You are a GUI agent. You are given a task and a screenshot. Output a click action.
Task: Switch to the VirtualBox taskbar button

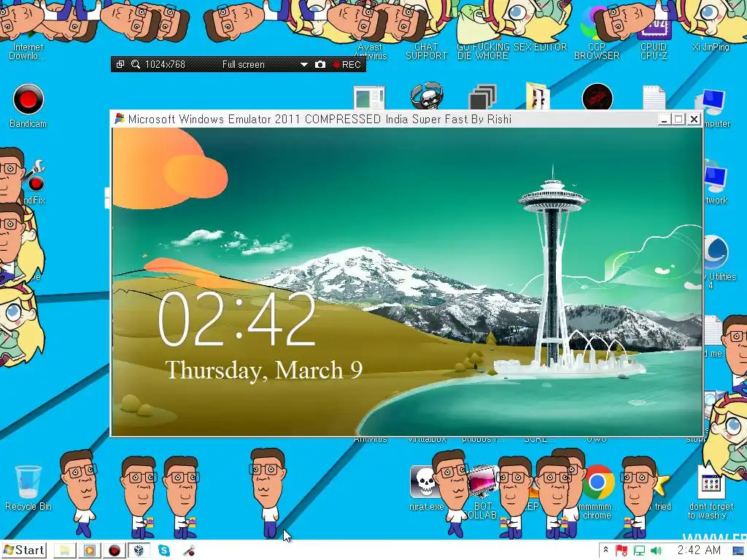pos(139,551)
